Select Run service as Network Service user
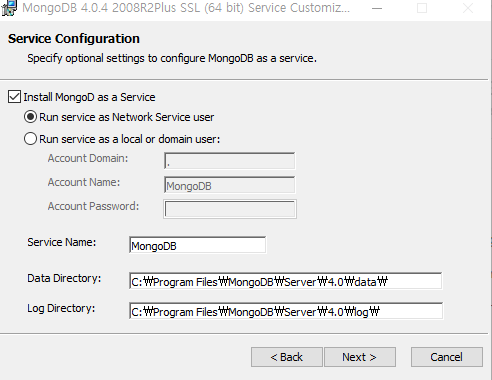 pos(30,117)
